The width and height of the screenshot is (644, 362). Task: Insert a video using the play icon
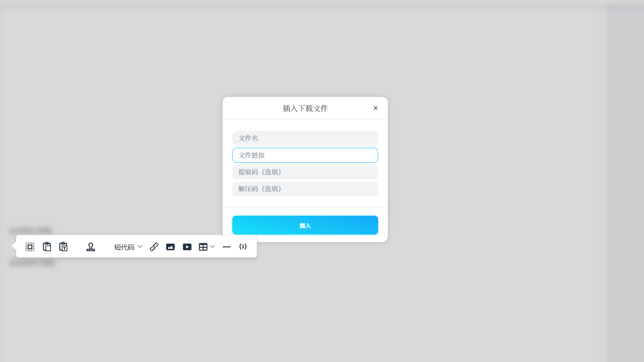point(187,247)
